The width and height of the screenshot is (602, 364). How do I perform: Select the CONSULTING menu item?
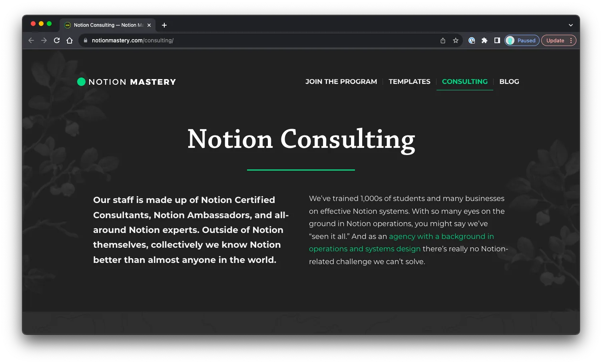464,82
